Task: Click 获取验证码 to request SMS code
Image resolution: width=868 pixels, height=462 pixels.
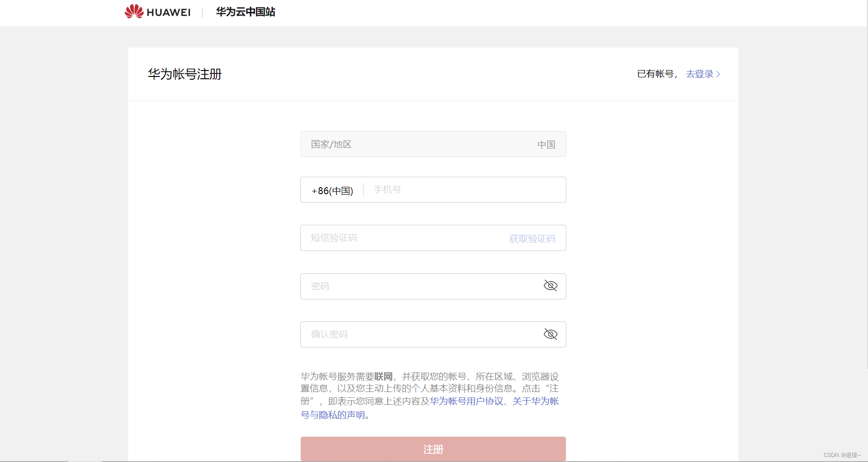Action: tap(532, 239)
